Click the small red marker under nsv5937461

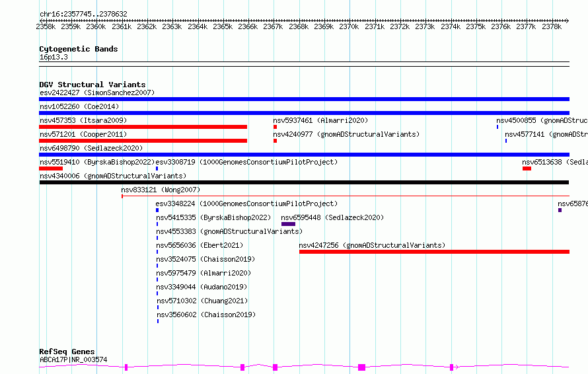point(276,127)
